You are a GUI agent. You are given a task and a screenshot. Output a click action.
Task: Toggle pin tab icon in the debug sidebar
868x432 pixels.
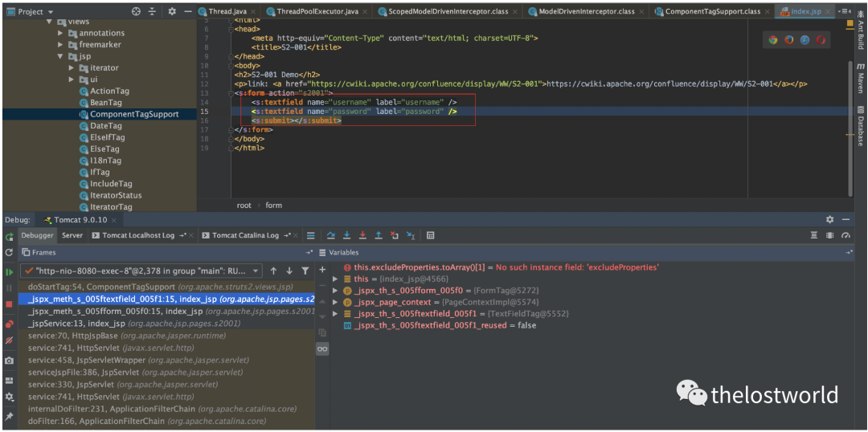(x=9, y=416)
